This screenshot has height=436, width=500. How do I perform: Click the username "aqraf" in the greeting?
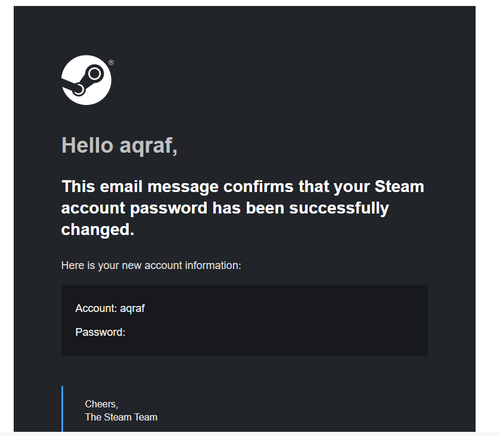148,146
